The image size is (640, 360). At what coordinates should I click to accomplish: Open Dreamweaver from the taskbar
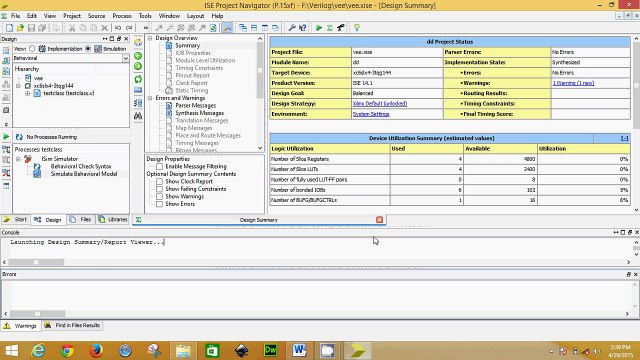270,351
